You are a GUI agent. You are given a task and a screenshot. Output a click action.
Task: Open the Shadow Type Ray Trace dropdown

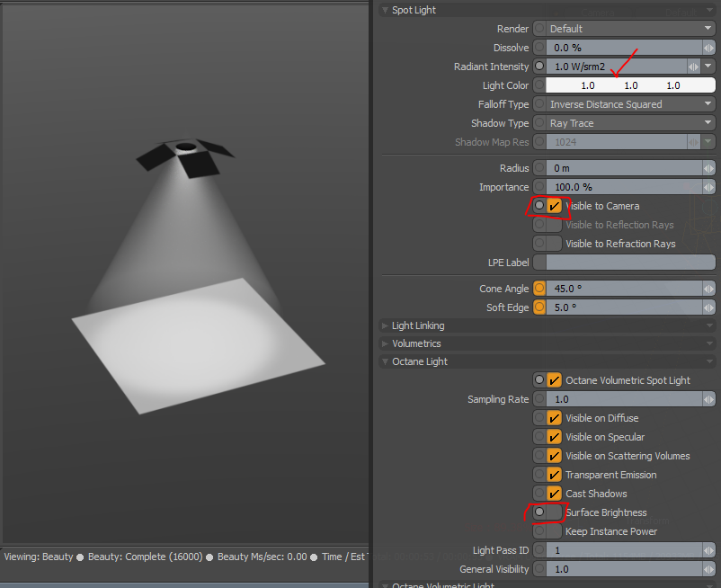(630, 123)
